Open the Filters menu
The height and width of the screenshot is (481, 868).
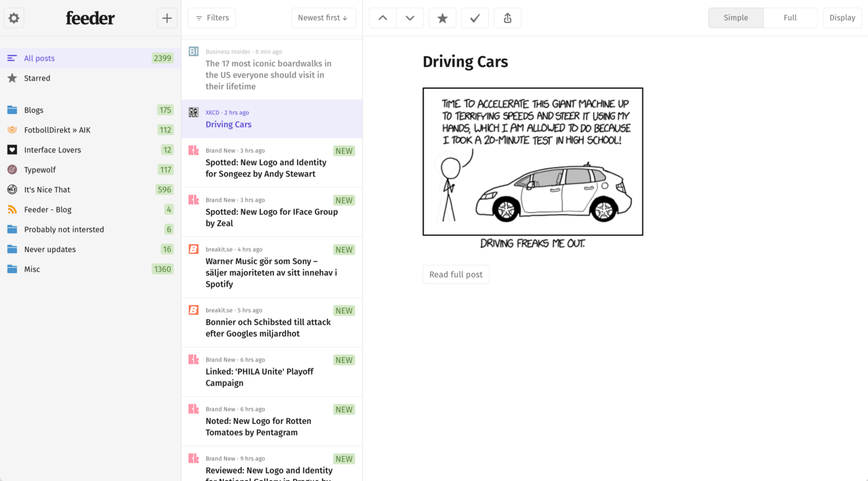point(212,18)
